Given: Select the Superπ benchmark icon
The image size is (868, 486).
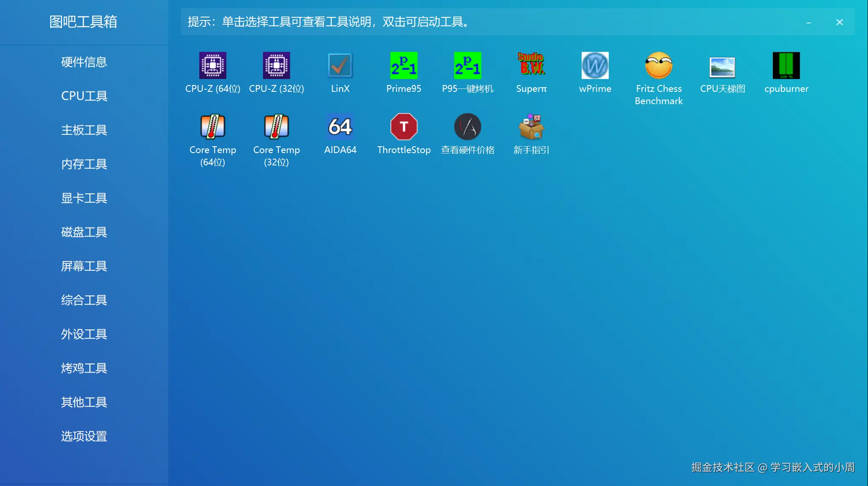Looking at the screenshot, I should pos(531,65).
